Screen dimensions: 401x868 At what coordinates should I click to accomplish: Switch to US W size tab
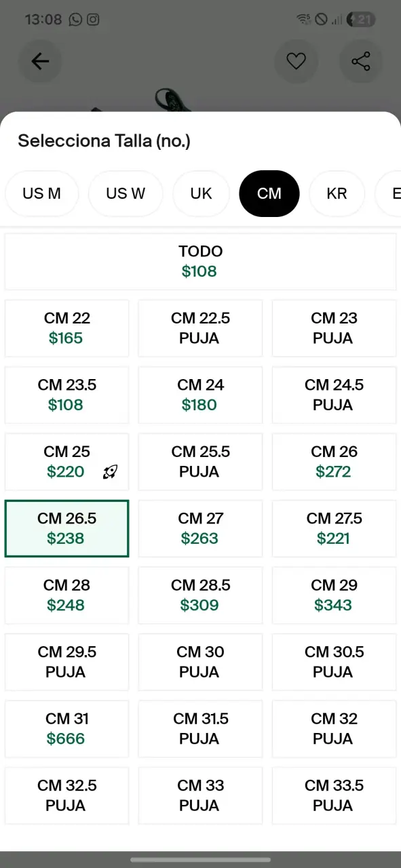click(x=126, y=193)
